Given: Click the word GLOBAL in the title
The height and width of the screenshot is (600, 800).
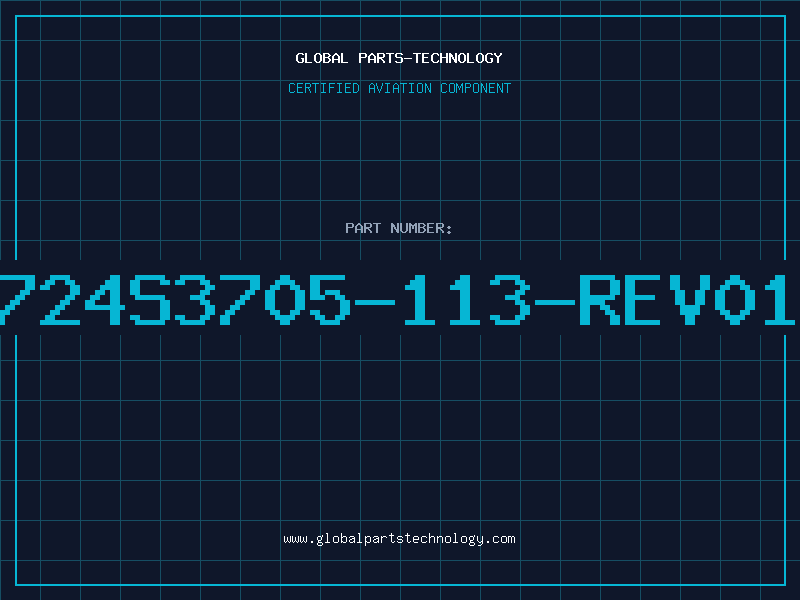Looking at the screenshot, I should point(322,58).
